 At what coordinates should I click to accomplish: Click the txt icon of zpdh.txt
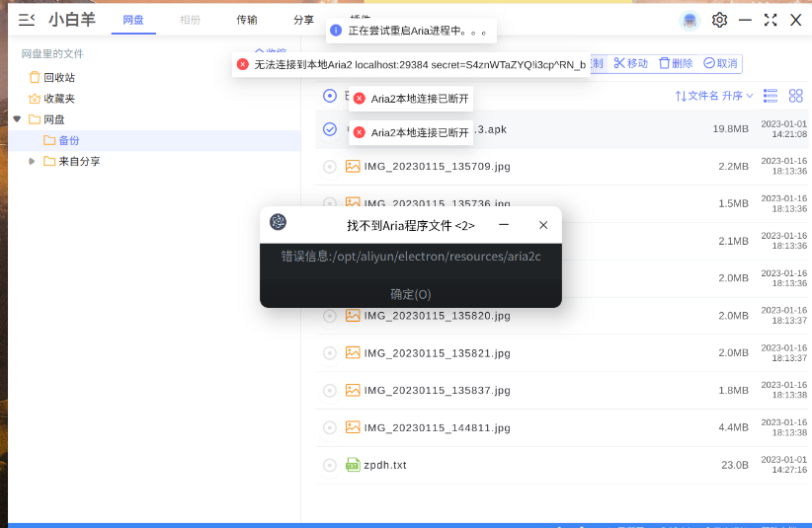[x=353, y=465]
